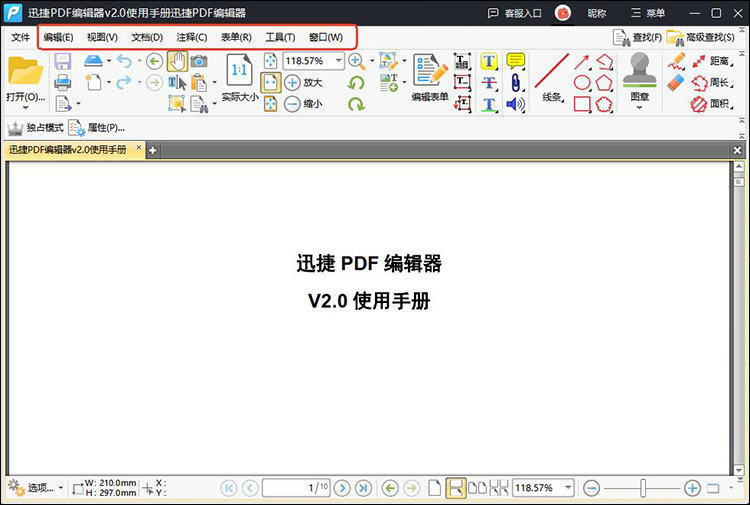Select the perimeter measuring tool
The height and width of the screenshot is (505, 750).
pos(712,82)
